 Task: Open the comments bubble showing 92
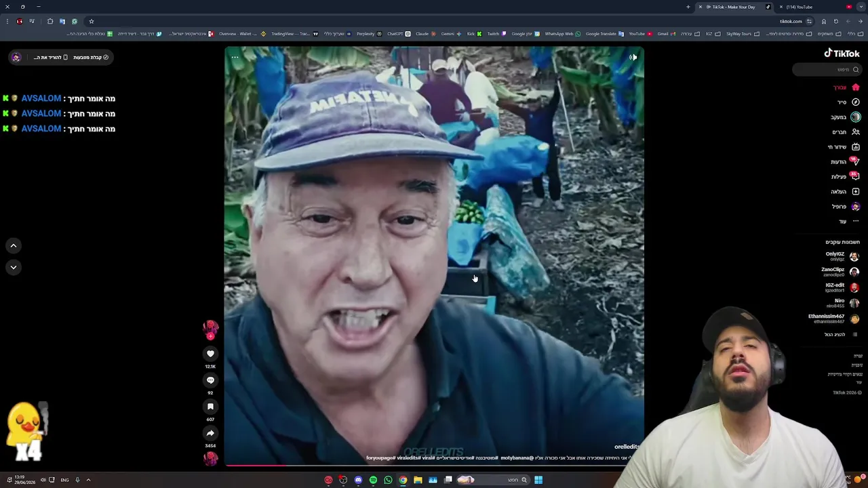pos(210,380)
